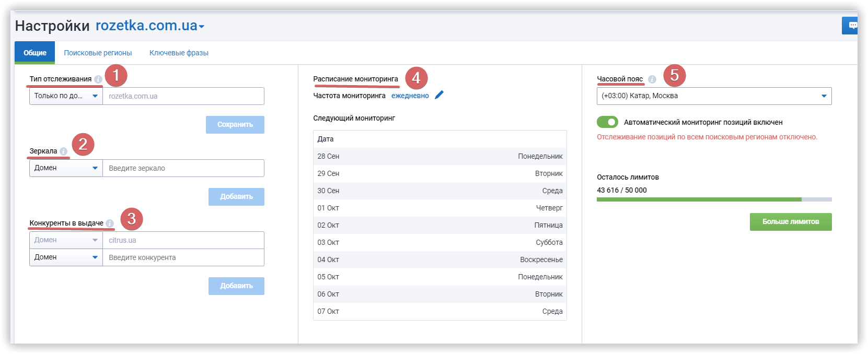The image size is (868, 354).
Task: Open Домен dropdown beside Введите конкурента field
Action: (x=66, y=257)
